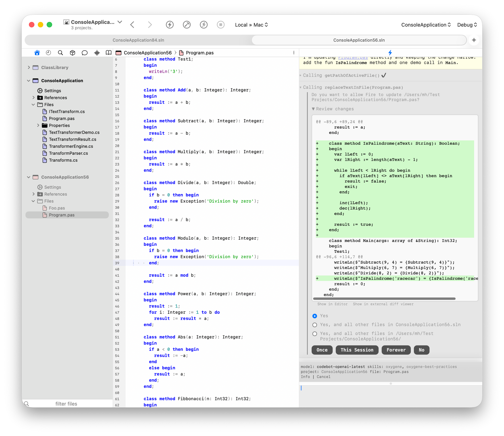Viewport: 504px width, 436px height.
Task: Open the Local » Mac target dropdown
Action: (251, 25)
